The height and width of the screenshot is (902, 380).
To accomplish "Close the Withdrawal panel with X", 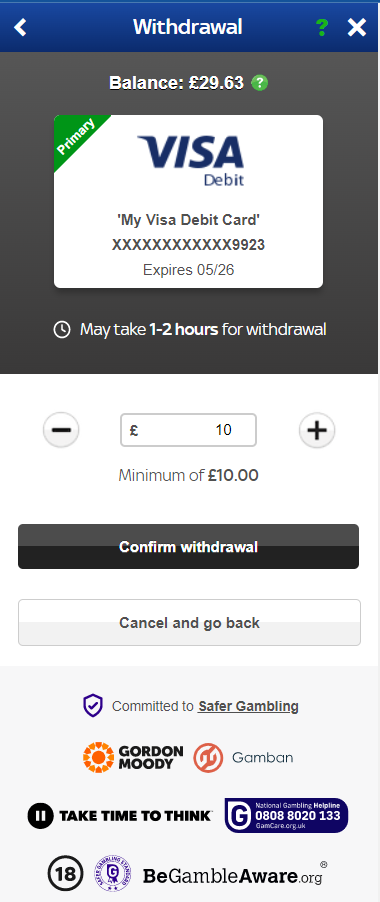I will [356, 27].
